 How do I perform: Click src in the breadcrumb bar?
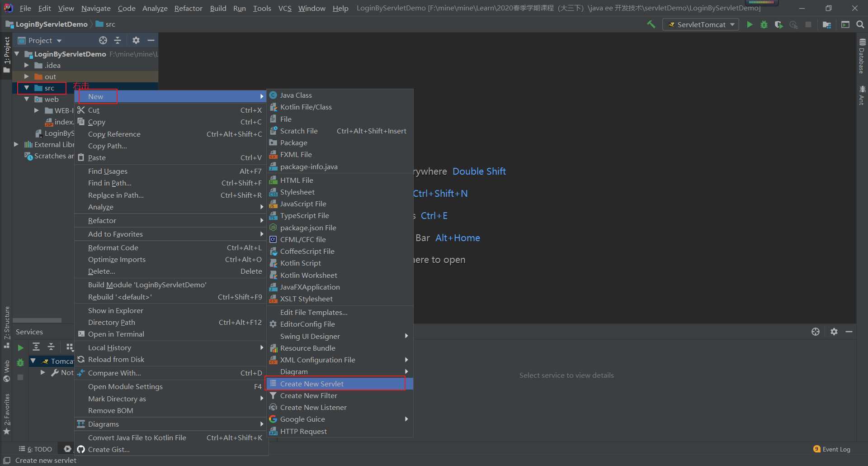pyautogui.click(x=106, y=24)
